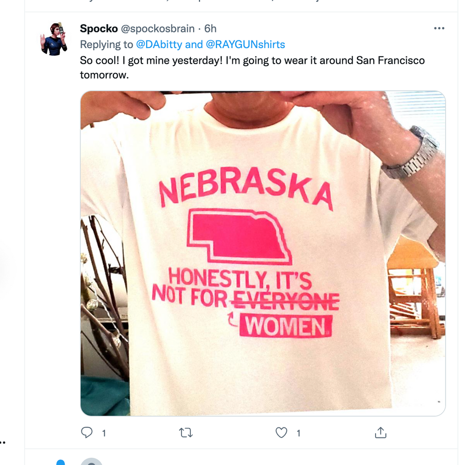Screen dimensions: 476x465
Task: Enlarge the Nebraska t-shirt photo
Action: click(x=263, y=253)
